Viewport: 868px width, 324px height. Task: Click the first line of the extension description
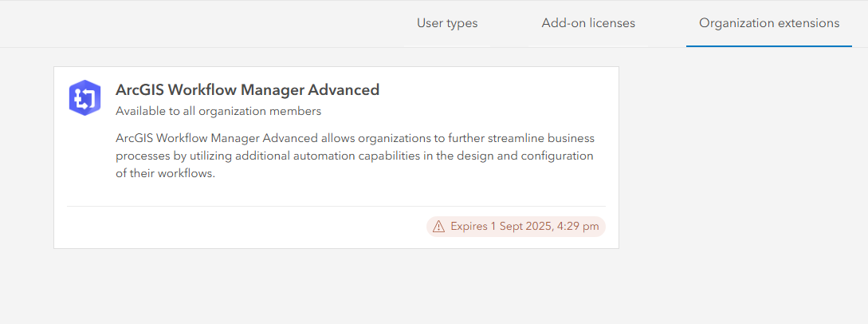coord(355,138)
